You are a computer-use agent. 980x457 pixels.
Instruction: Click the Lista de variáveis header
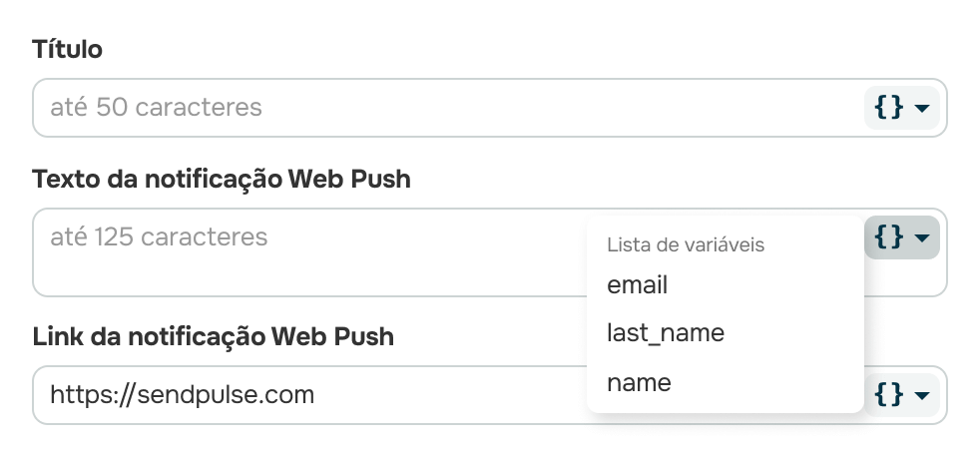click(x=686, y=244)
